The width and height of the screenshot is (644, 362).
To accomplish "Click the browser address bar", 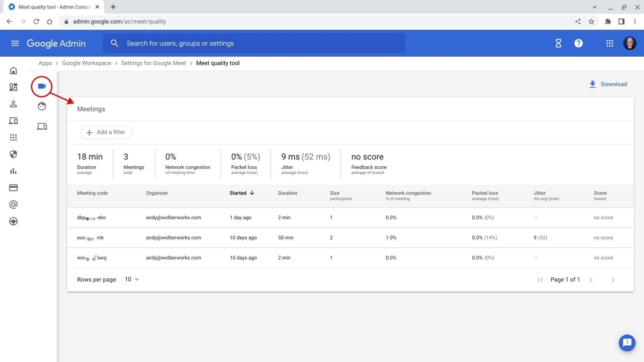I will click(x=161, y=22).
